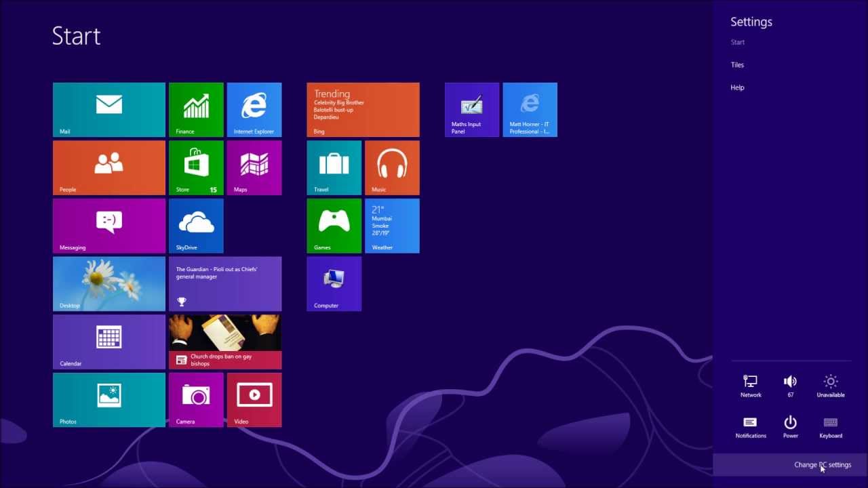Open the Computer tile
This screenshot has width=868, height=488.
[x=334, y=284]
